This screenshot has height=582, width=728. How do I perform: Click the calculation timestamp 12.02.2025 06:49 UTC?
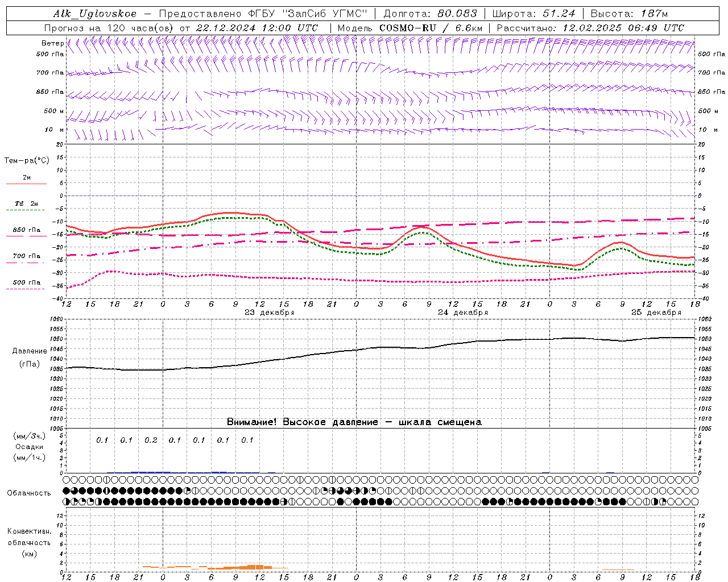click(x=623, y=28)
